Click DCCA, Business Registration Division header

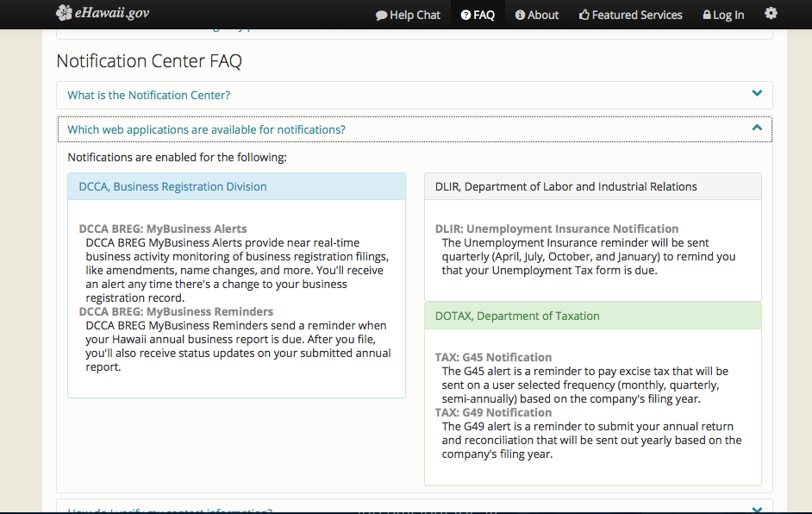point(237,186)
